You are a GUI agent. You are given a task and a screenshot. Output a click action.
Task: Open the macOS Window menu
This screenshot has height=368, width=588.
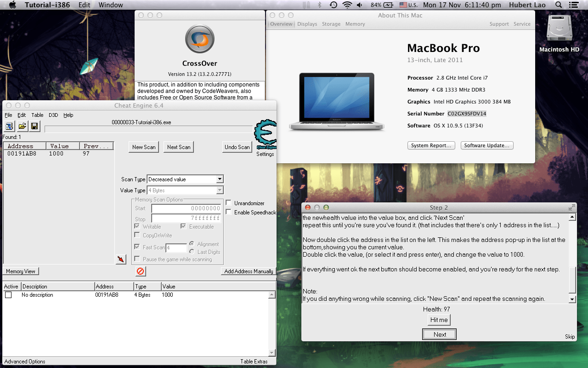click(x=111, y=5)
